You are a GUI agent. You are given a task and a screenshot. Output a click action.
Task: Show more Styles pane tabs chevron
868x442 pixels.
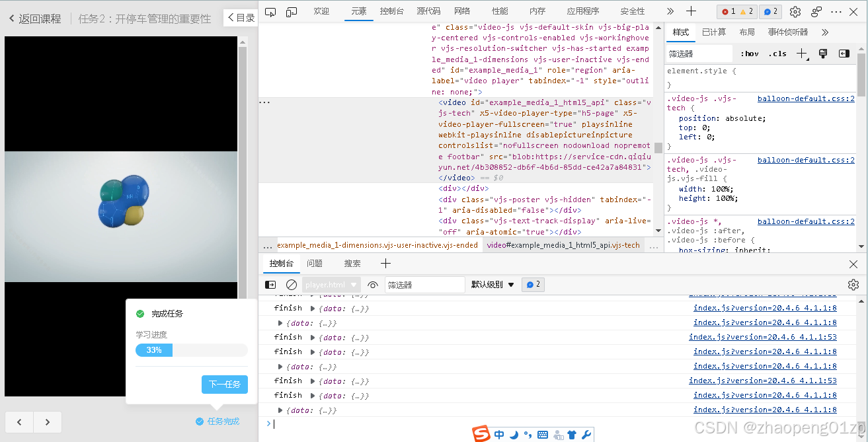pos(825,32)
